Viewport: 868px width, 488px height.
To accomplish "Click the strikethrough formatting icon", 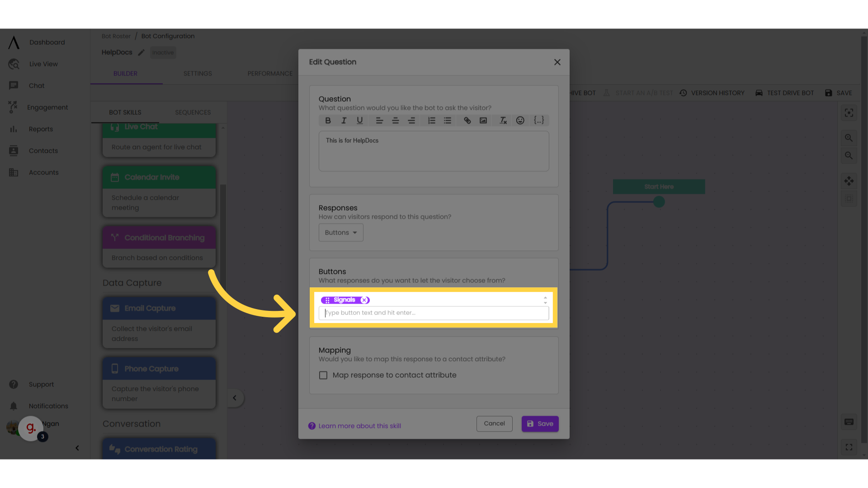I will coord(502,120).
